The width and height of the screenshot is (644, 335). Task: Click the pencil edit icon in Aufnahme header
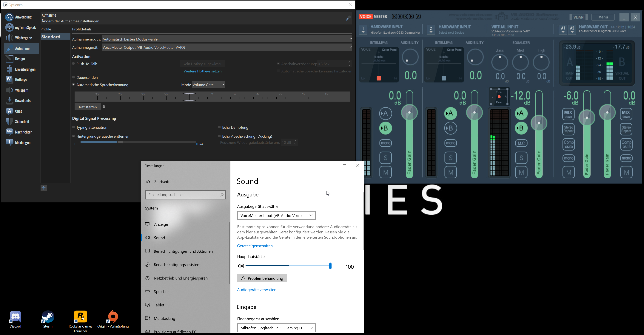(348, 18)
